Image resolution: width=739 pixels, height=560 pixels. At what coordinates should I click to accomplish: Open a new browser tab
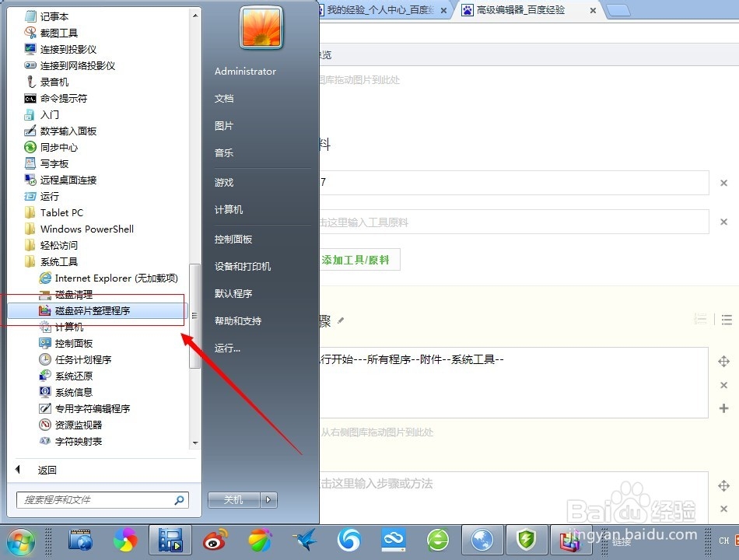[618, 10]
